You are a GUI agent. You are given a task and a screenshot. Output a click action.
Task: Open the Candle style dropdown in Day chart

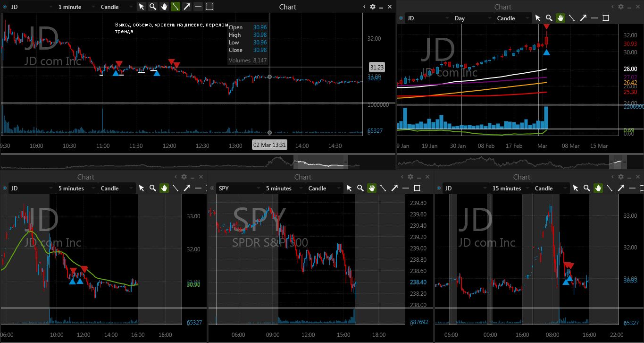(x=513, y=18)
